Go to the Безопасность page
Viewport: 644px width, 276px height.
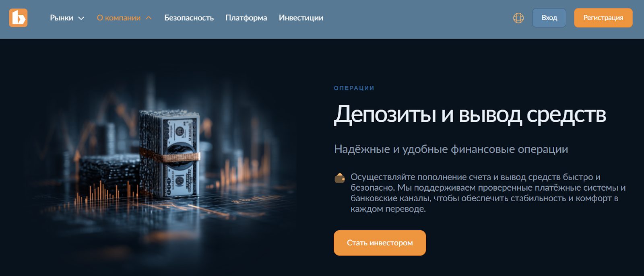pyautogui.click(x=189, y=18)
